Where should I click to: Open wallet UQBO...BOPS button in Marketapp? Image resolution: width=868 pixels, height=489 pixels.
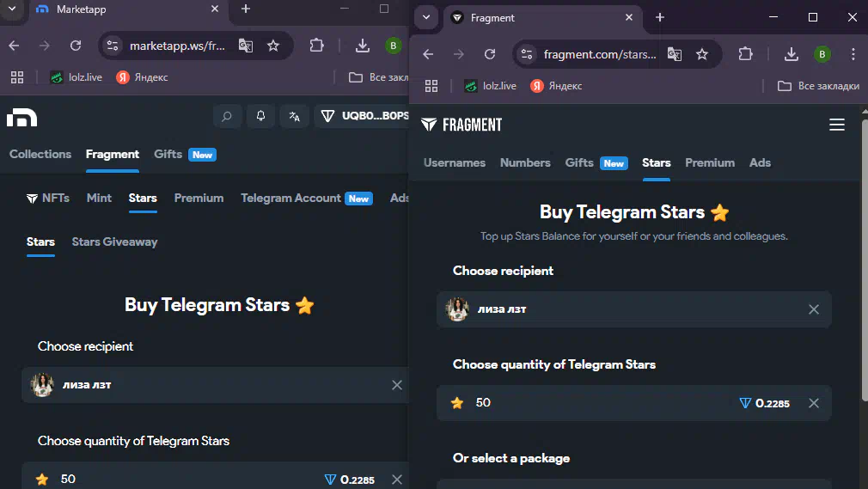point(363,116)
